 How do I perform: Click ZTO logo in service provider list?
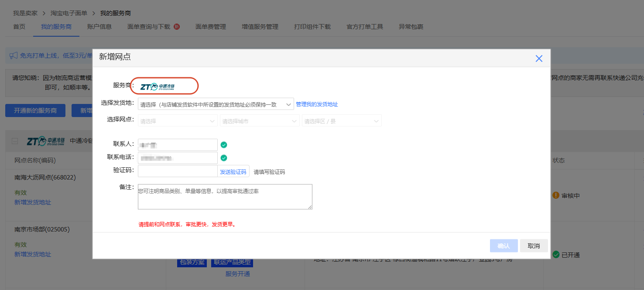tap(46, 141)
